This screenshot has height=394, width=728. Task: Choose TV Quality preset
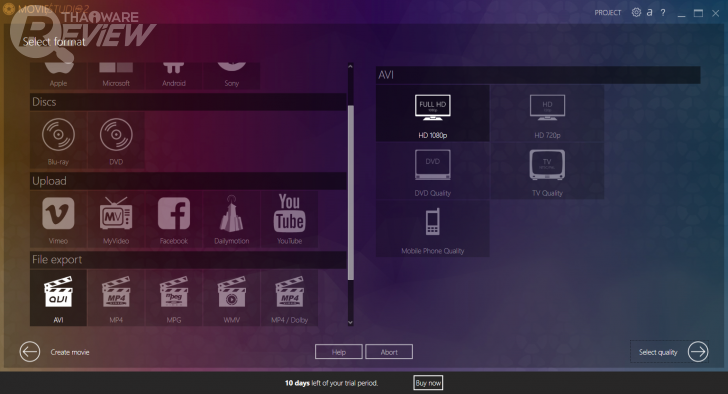tap(547, 171)
